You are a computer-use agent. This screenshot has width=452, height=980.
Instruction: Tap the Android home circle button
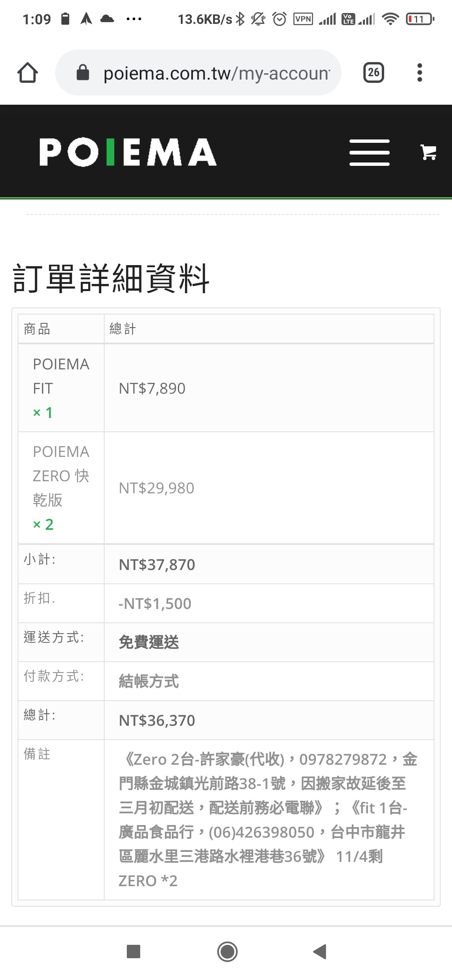(227, 952)
